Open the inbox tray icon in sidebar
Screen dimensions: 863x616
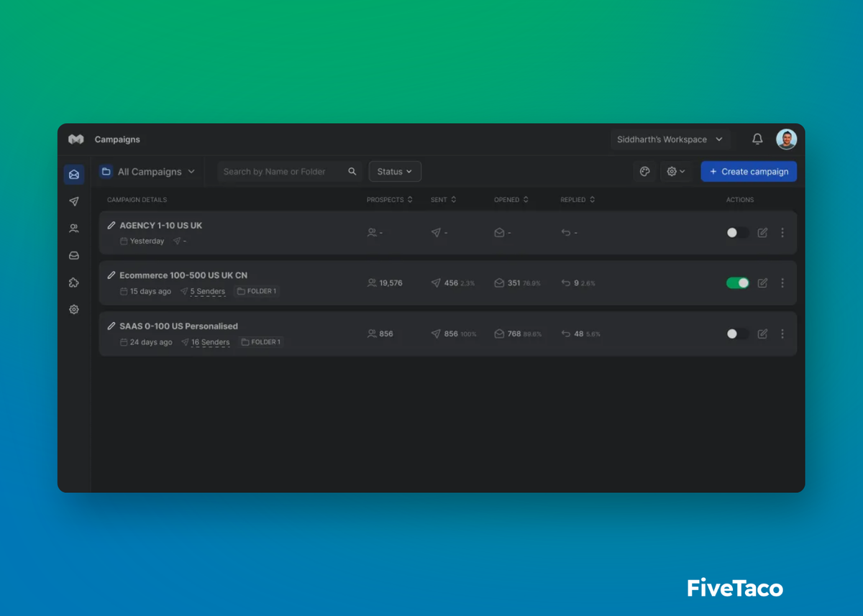click(x=73, y=256)
